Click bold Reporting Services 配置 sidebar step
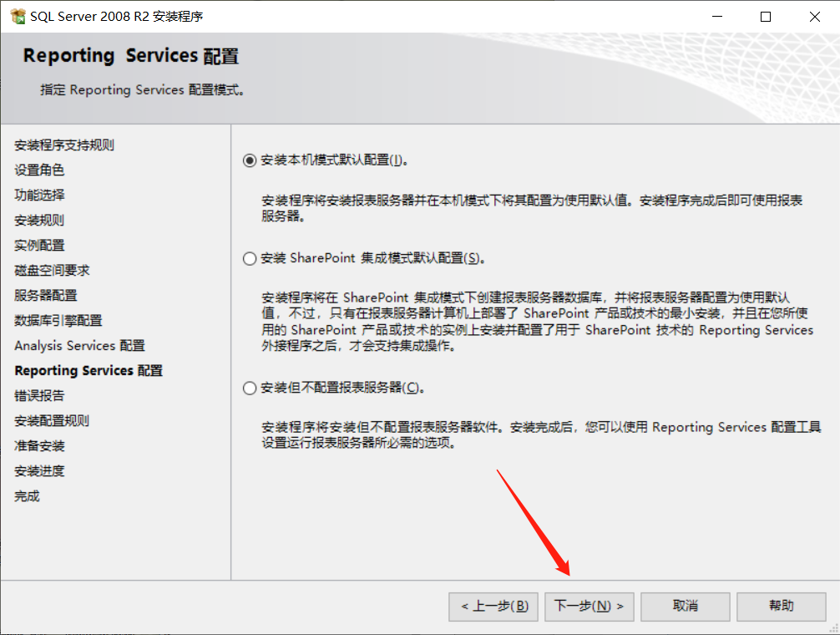 coord(89,371)
